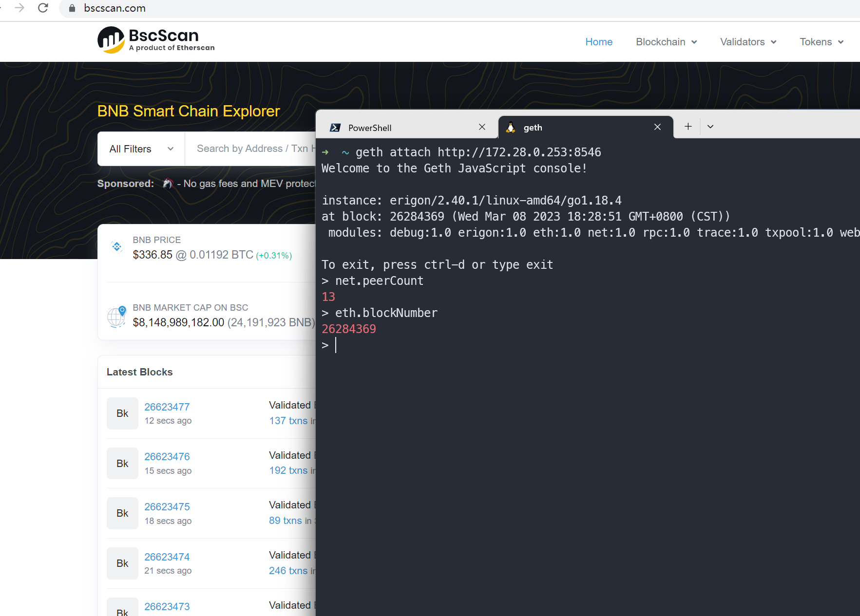Select the PowerShell icon in the terminal tab
The width and height of the screenshot is (860, 616).
coord(335,127)
